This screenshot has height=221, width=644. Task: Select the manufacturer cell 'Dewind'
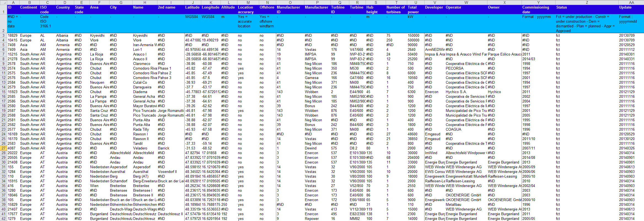point(317,148)
